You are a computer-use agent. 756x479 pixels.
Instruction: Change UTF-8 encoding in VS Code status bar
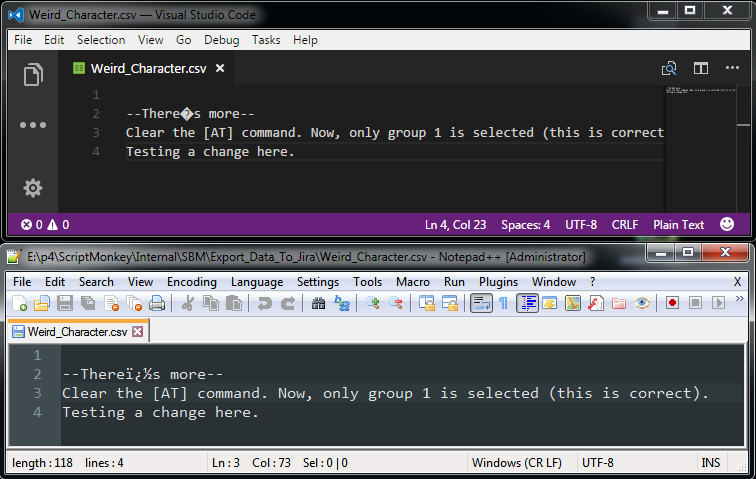tap(581, 225)
